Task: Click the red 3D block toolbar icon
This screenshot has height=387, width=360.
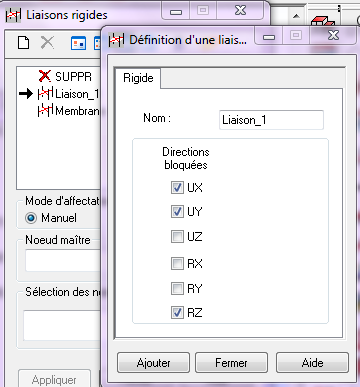Action: (322, 21)
